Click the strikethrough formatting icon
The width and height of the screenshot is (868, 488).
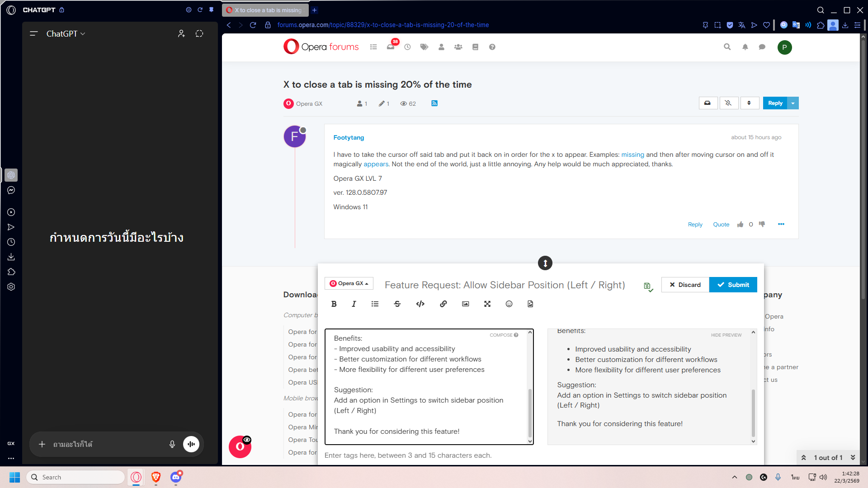[397, 304]
